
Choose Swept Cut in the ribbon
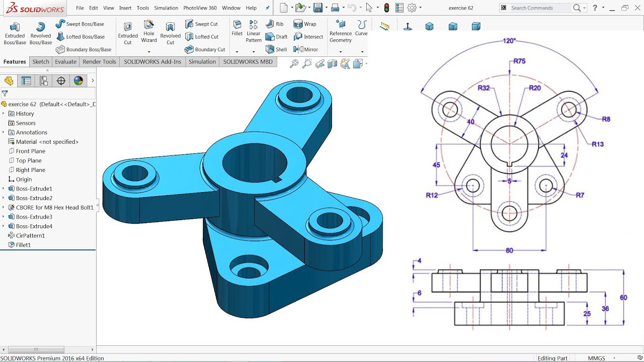(201, 24)
